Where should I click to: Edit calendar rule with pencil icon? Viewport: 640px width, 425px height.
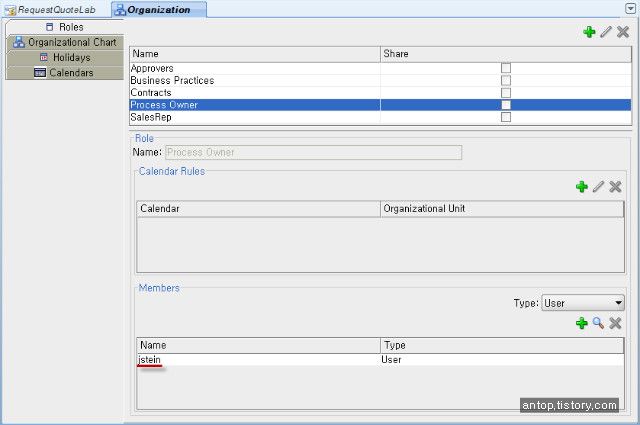pyautogui.click(x=598, y=187)
